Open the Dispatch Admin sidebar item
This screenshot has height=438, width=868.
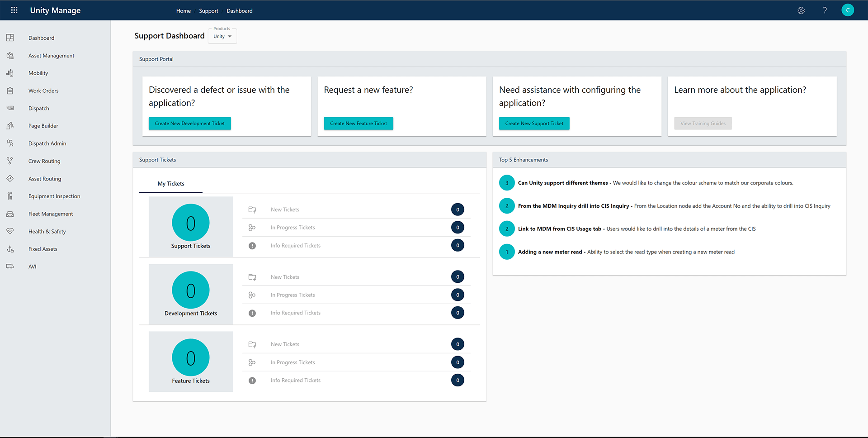47,143
